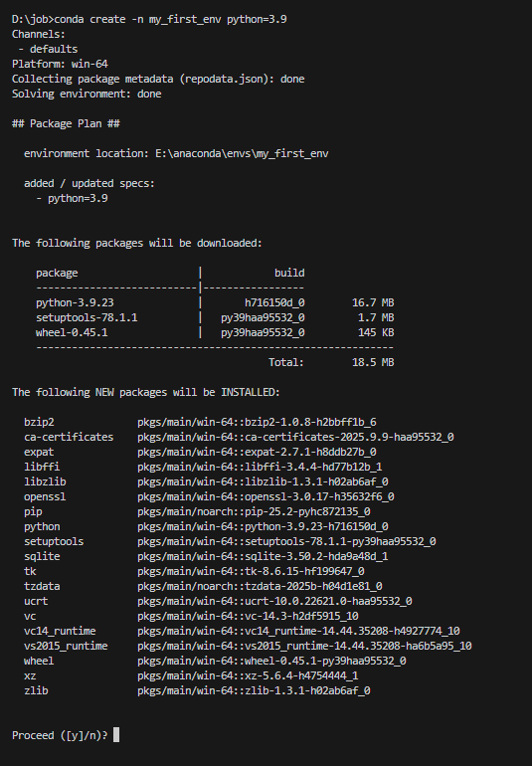Click 'libffi-3.4.4-hd77b12b_1' package path
The height and width of the screenshot is (766, 532).
coord(313,467)
